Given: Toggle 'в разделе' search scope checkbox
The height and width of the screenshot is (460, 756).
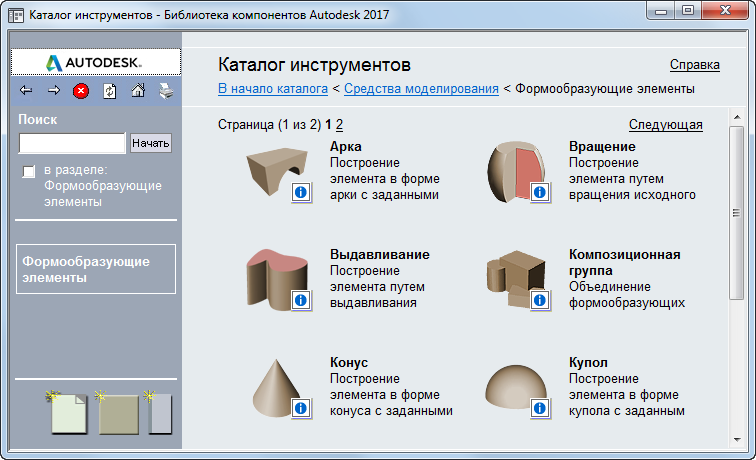Looking at the screenshot, I should [x=29, y=171].
